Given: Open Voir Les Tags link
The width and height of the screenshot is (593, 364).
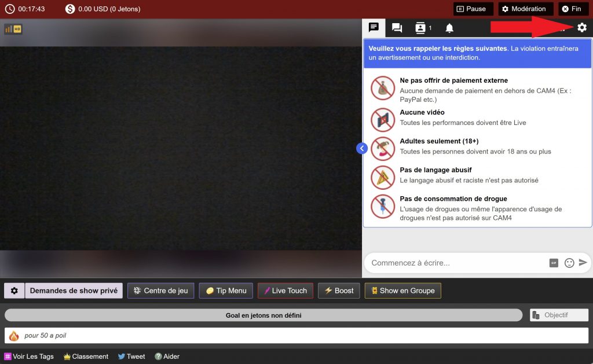Looking at the screenshot, I should coord(29,356).
